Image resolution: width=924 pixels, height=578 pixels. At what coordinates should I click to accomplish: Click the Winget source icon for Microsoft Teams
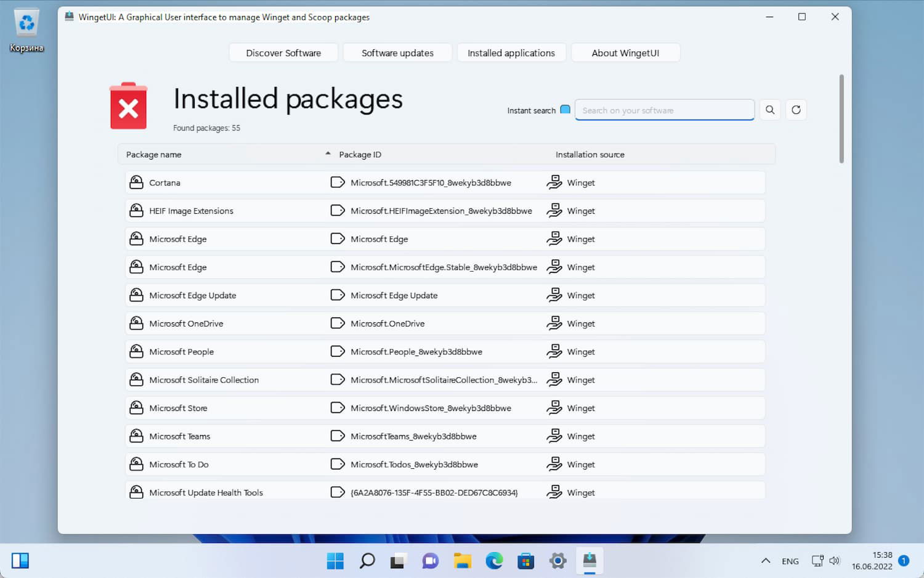pyautogui.click(x=554, y=436)
